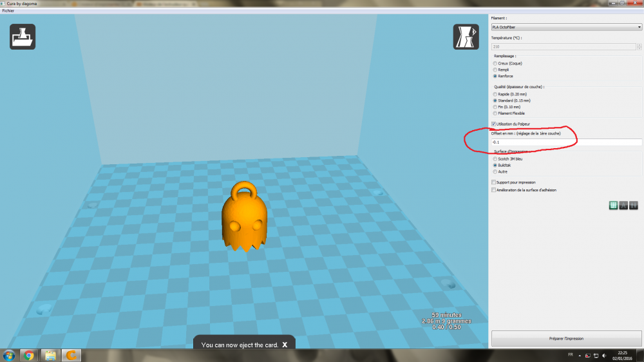The image size is (644, 362).
Task: Open the Windows Start menu
Action: (8, 356)
